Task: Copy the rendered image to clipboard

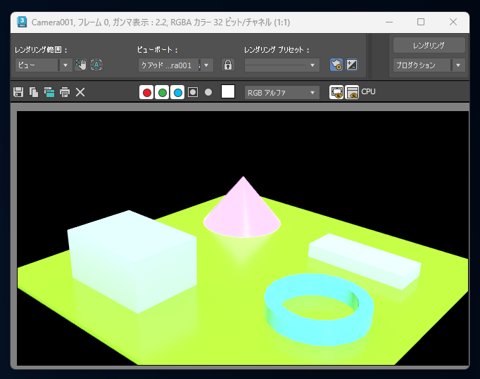Action: [x=34, y=92]
